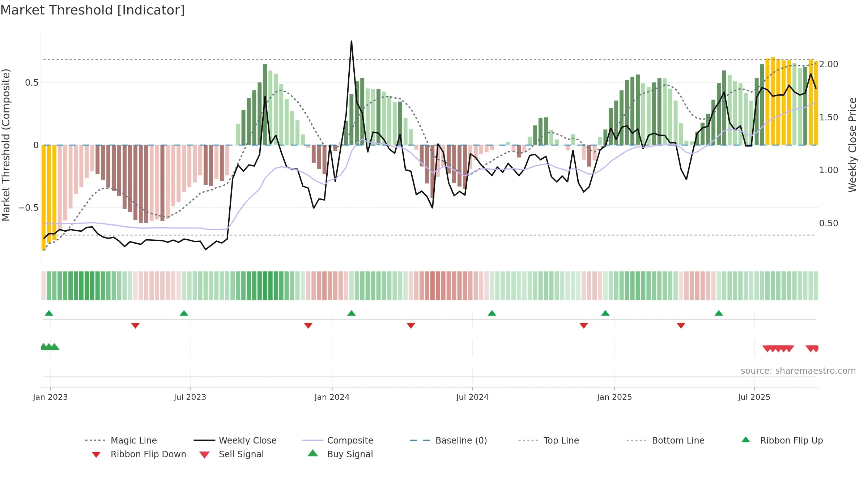Viewport: 868px width, 488px height.
Task: Click the source: sharemaestro.com text
Action: pyautogui.click(x=798, y=371)
